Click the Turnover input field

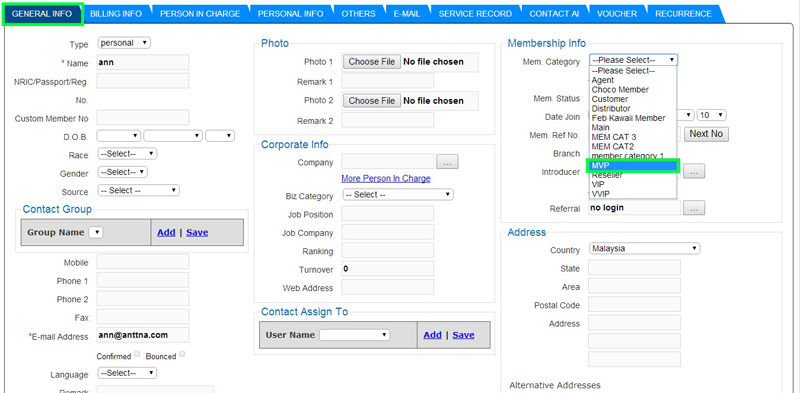click(x=388, y=269)
